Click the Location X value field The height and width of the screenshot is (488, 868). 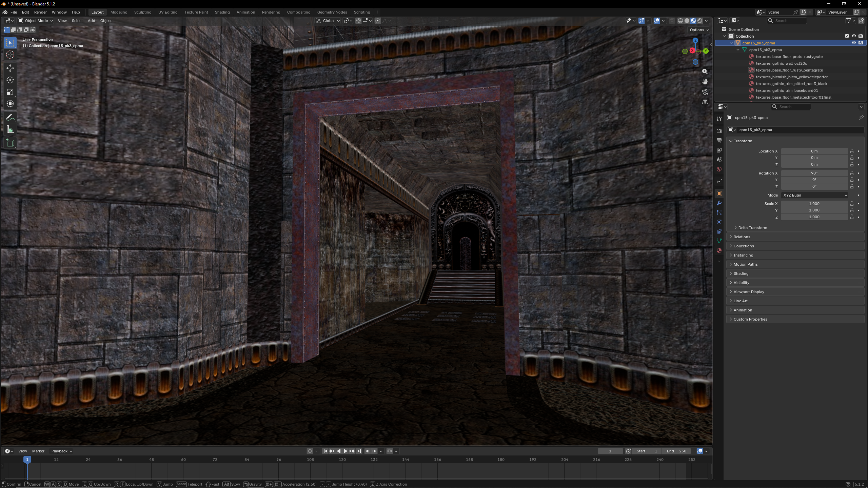[x=814, y=151]
